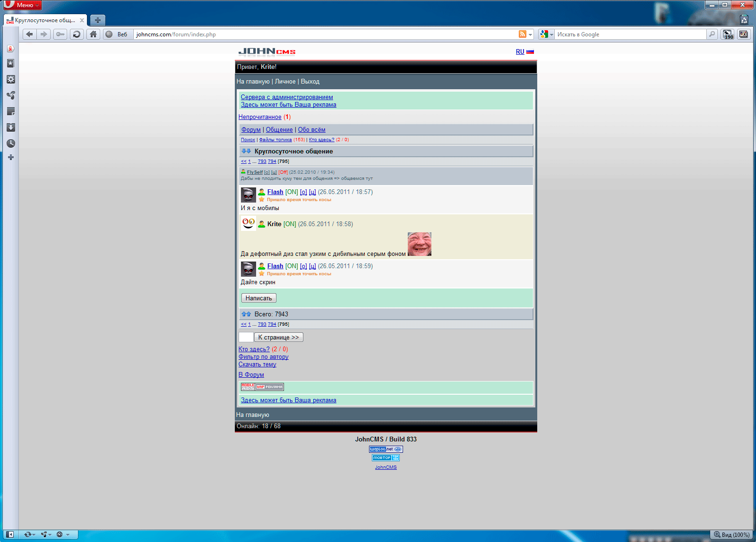This screenshot has width=756, height=542.
Task: Click the Reload page button
Action: [x=77, y=34]
